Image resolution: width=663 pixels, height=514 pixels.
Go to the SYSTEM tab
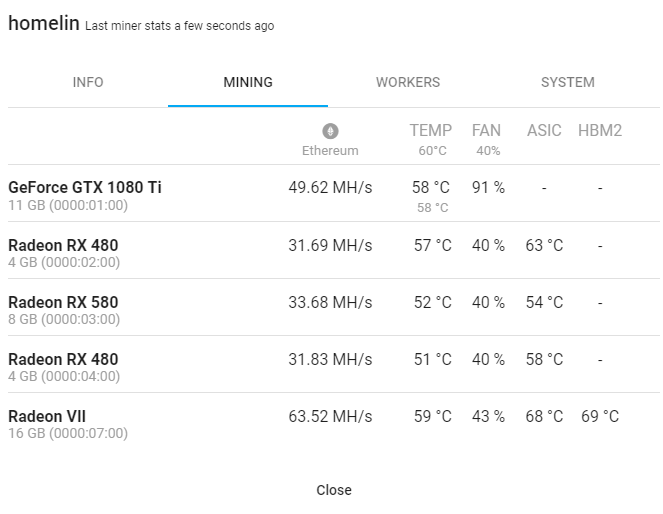(568, 82)
